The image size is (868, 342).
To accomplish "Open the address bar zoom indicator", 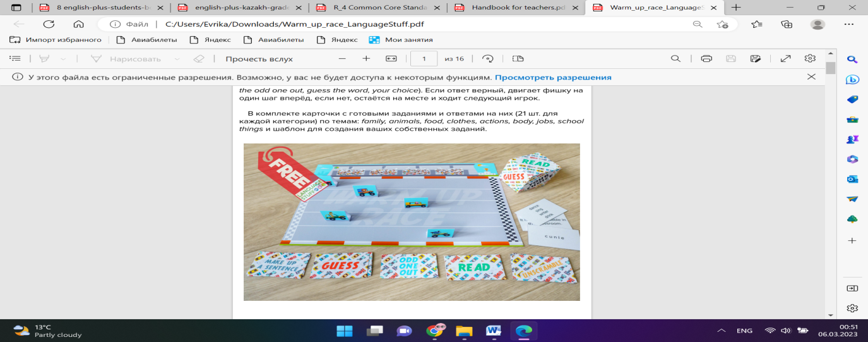I will coord(698,24).
